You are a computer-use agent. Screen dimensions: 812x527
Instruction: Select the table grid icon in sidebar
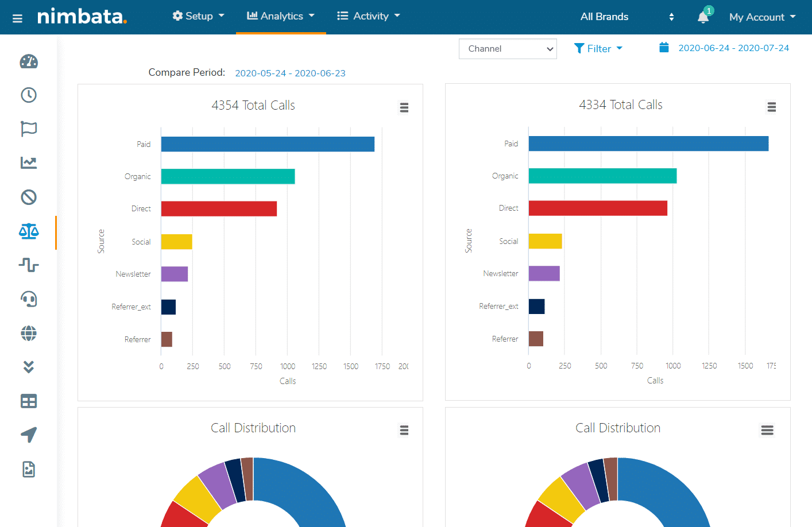29,401
